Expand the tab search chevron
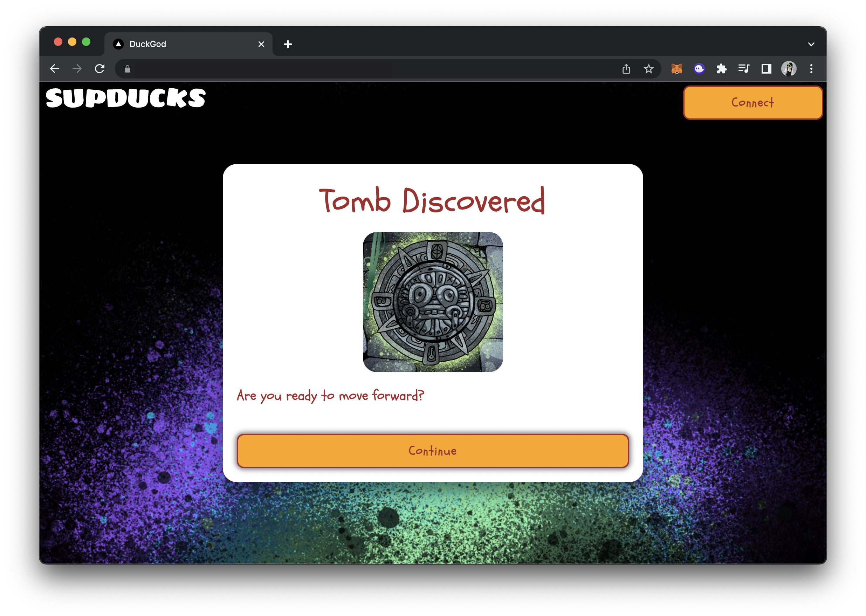 pyautogui.click(x=811, y=45)
